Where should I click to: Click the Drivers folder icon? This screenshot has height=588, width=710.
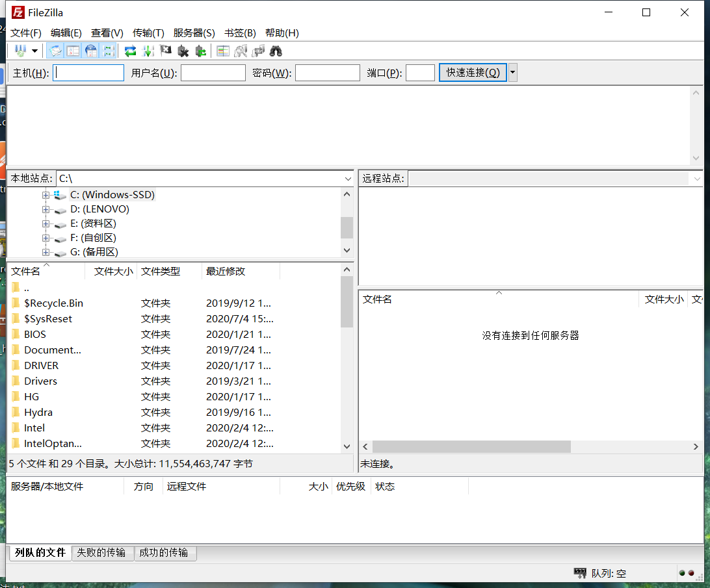(16, 381)
